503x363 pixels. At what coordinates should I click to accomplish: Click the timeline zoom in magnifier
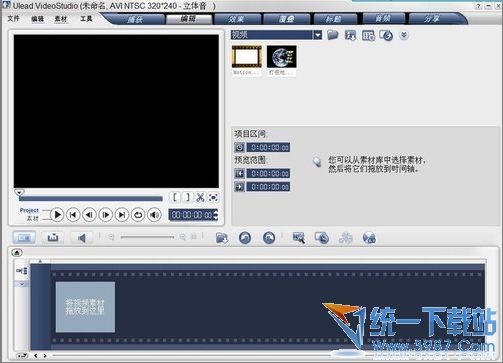pos(182,237)
